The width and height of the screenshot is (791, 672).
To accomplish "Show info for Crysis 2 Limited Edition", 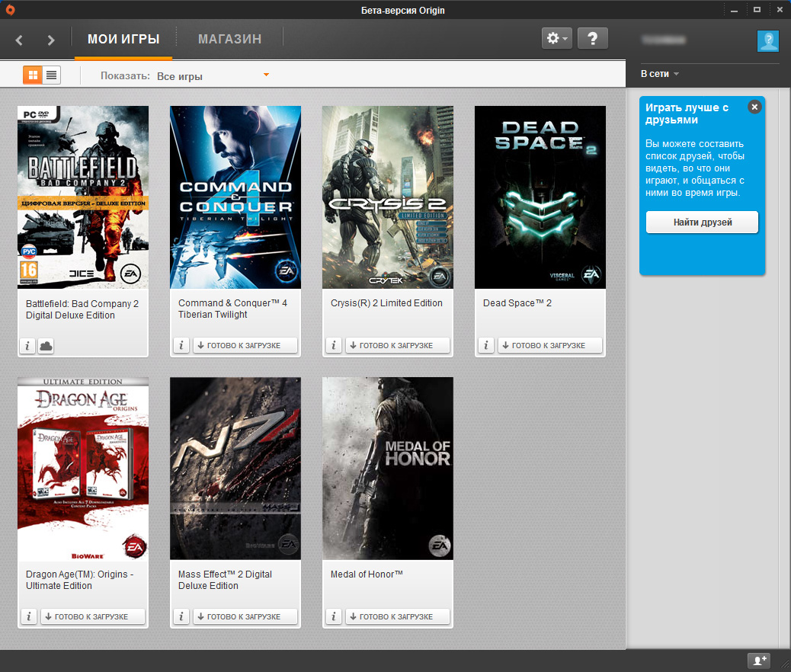I will 334,345.
